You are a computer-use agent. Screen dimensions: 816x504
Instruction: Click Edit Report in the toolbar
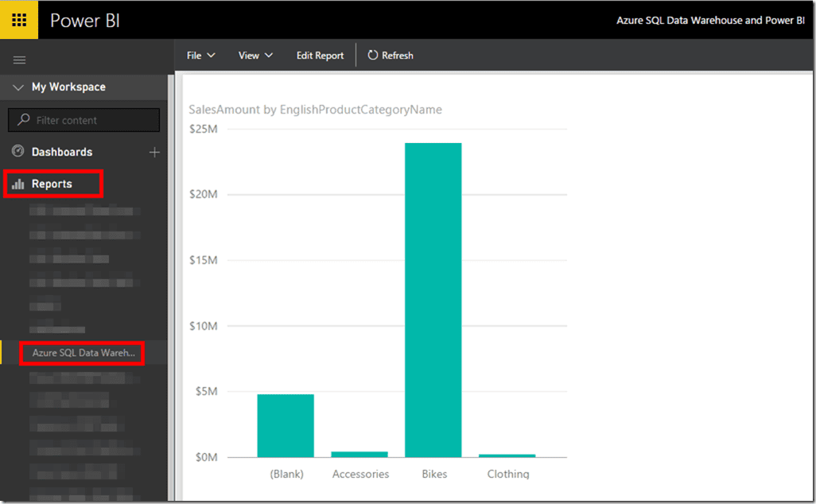click(x=320, y=55)
